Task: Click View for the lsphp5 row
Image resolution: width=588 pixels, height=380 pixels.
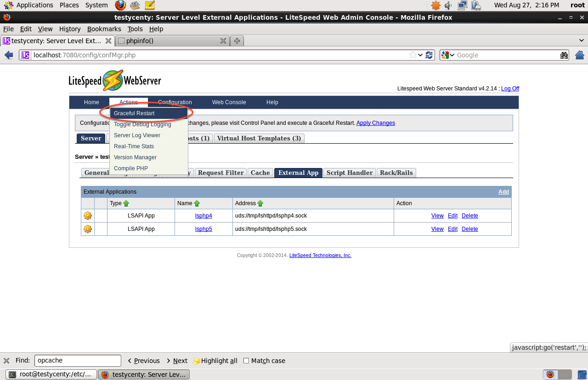Action: (437, 229)
